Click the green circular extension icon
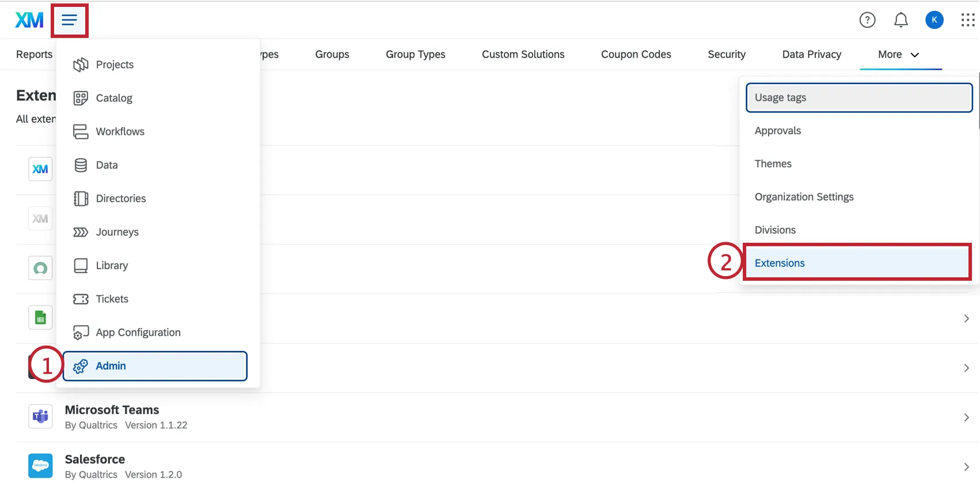 point(40,268)
